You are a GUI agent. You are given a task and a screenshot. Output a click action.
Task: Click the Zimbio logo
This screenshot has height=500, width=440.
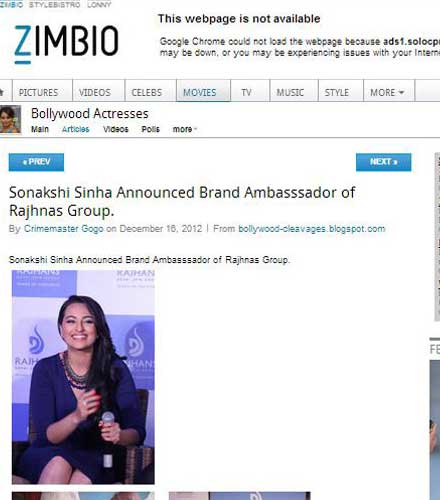pos(66,44)
